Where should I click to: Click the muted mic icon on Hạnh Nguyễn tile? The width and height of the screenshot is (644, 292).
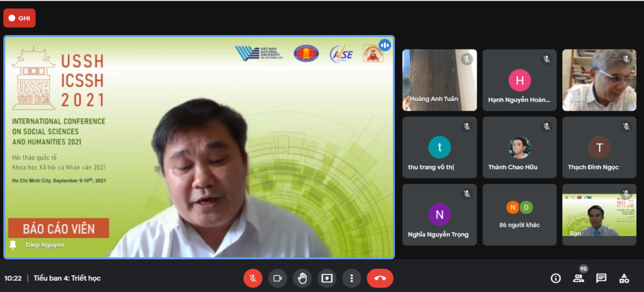coord(547,60)
